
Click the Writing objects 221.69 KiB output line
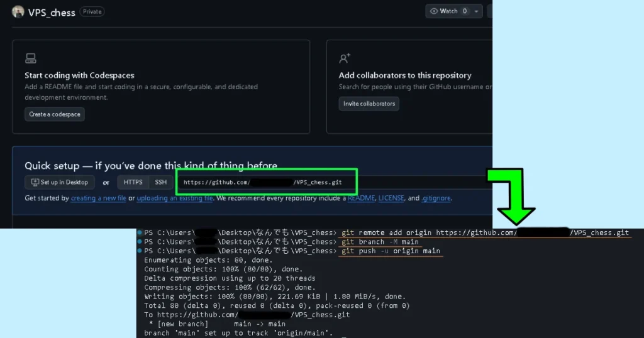275,297
